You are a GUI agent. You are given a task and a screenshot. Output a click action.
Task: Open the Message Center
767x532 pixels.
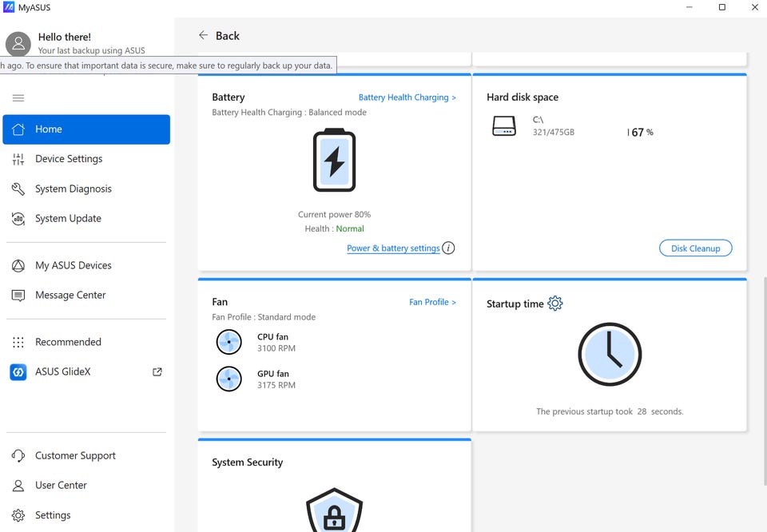86,296
